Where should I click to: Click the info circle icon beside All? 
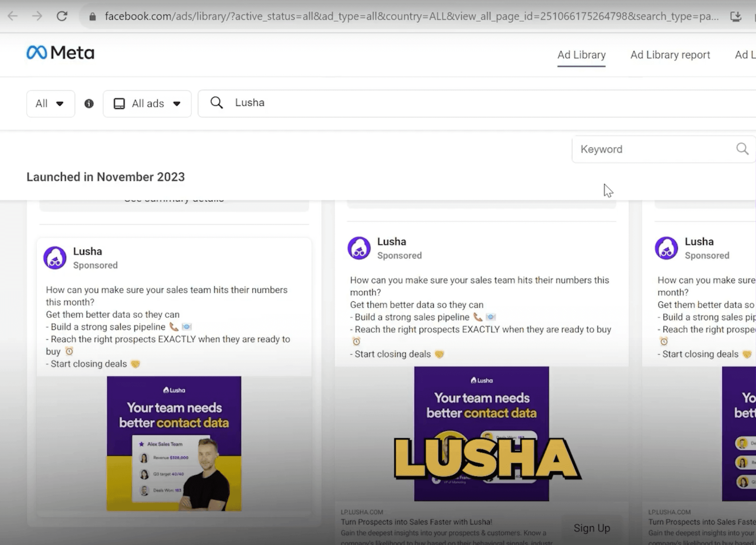pyautogui.click(x=89, y=104)
